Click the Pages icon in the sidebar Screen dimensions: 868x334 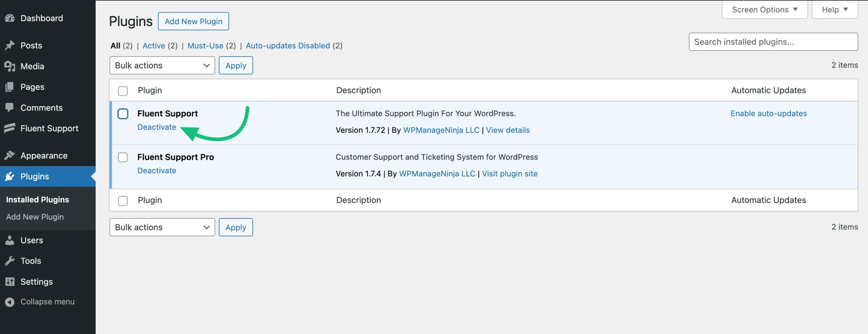point(10,87)
